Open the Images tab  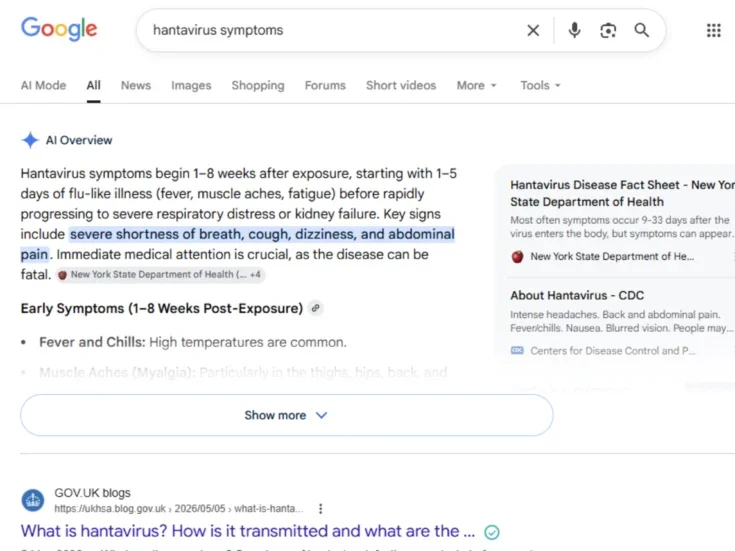point(191,85)
